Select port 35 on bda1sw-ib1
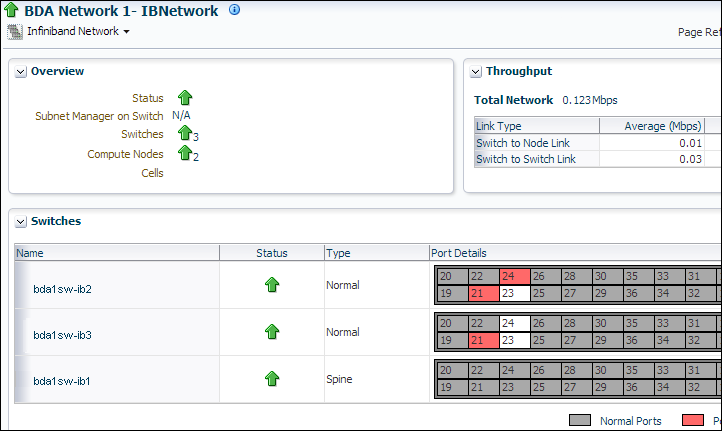 pos(639,370)
